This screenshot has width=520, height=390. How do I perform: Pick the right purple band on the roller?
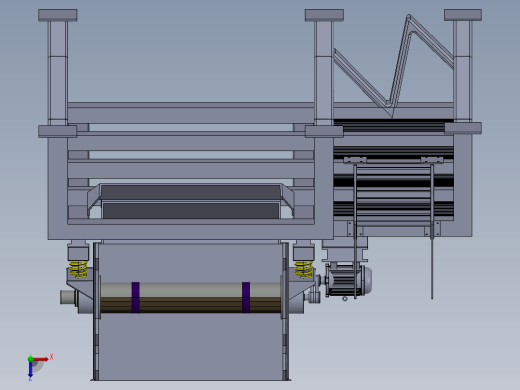click(x=246, y=297)
